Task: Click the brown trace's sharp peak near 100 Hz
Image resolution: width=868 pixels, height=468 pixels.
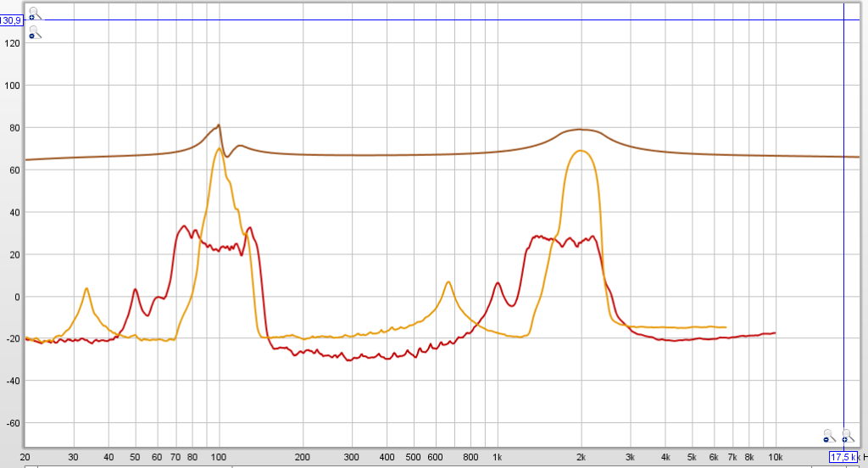Action: [219, 125]
